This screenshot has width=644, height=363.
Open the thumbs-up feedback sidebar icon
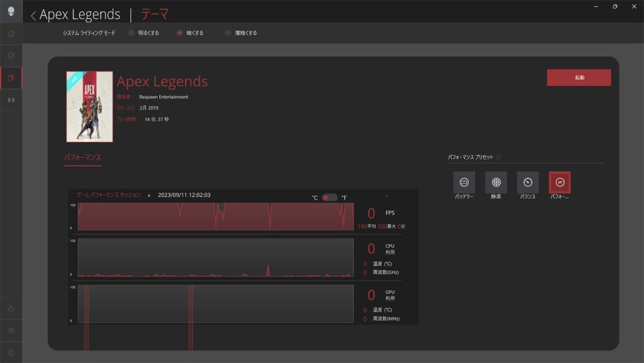tap(11, 308)
